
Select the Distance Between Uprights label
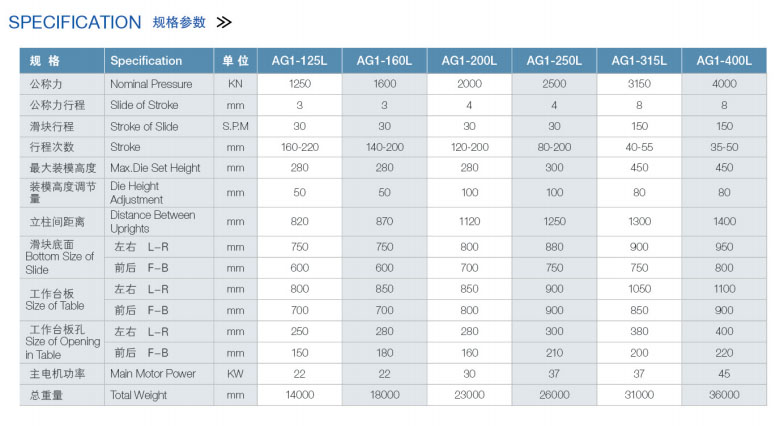tap(152, 221)
